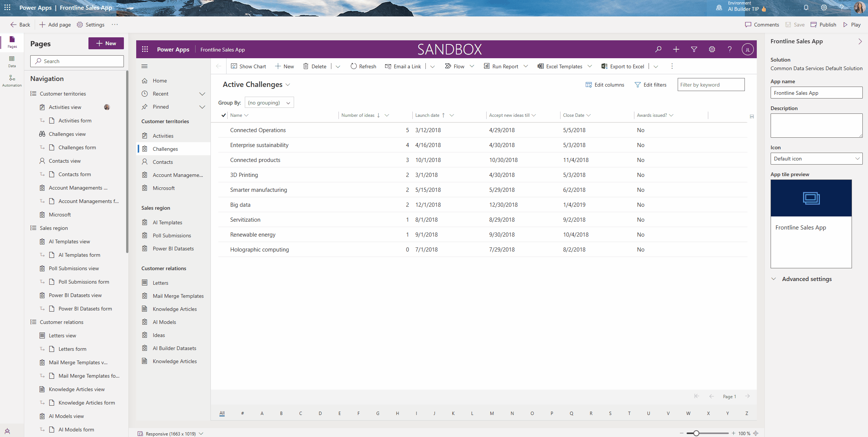Select the Email a Link icon

tap(387, 66)
